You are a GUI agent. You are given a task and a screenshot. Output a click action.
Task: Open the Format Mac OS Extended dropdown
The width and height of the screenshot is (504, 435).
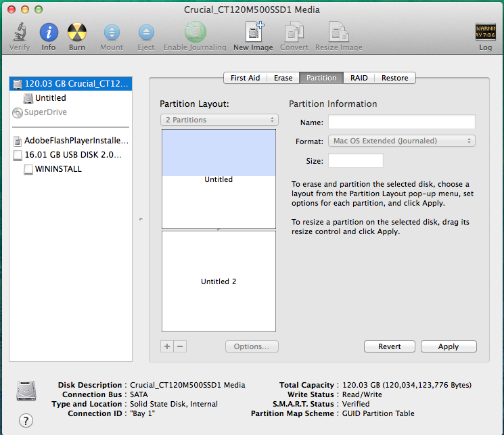(x=401, y=141)
